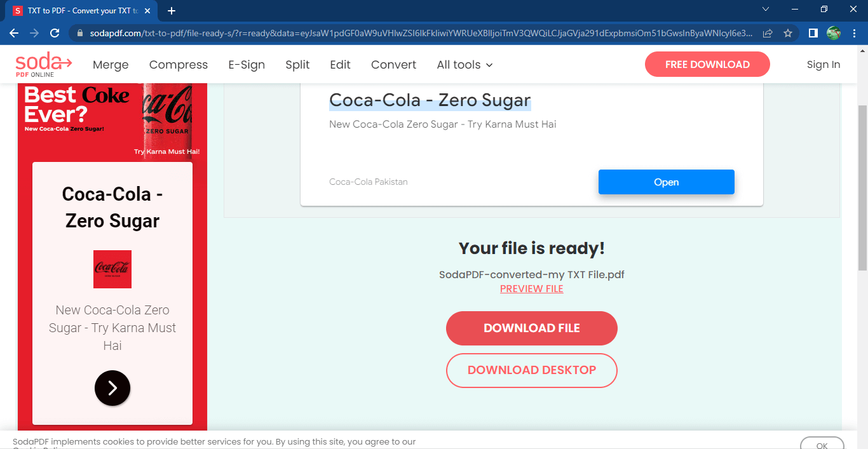Expand the All tools dropdown

pos(465,65)
